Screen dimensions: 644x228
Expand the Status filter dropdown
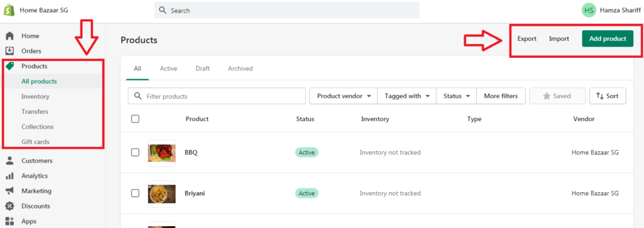pos(457,96)
